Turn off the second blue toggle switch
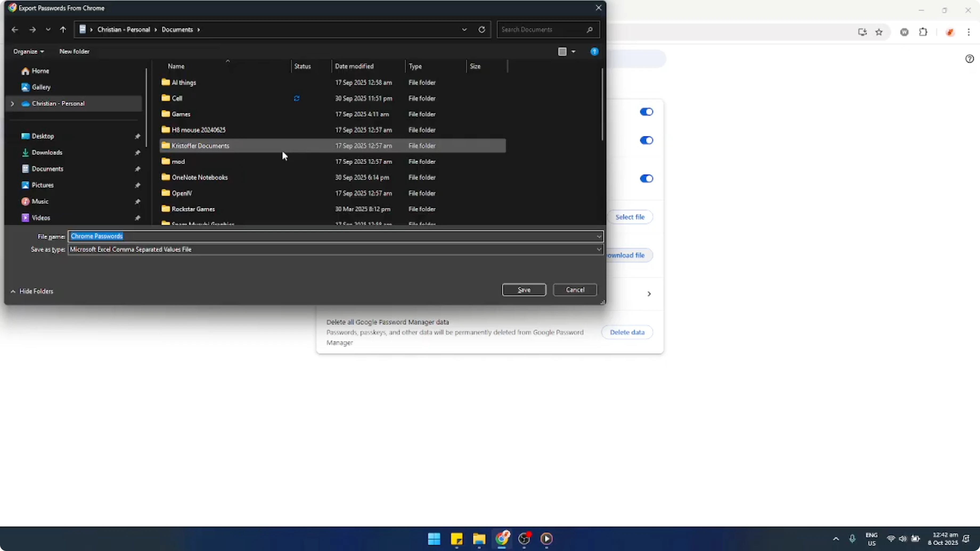Image resolution: width=980 pixels, height=551 pixels. [x=646, y=140]
